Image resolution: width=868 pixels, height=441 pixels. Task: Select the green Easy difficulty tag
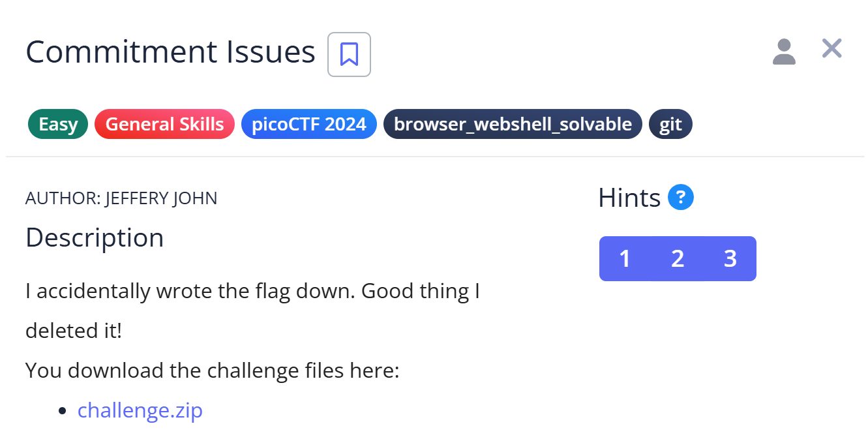[58, 124]
